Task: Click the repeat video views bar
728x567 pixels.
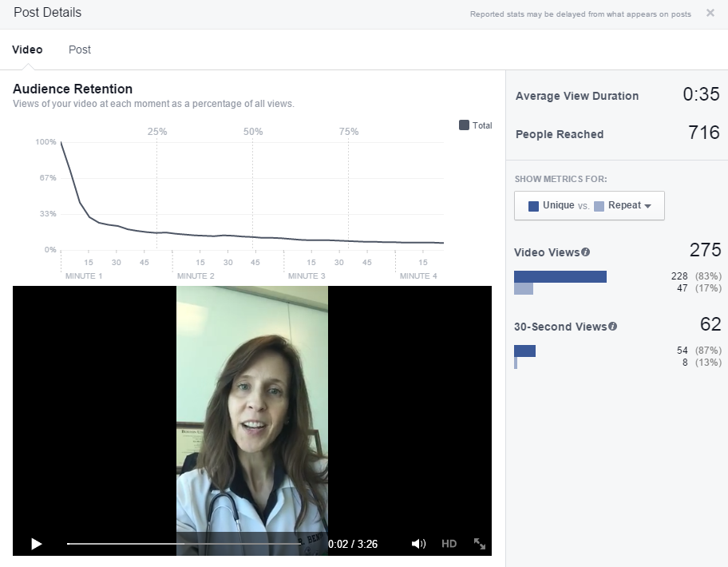Action: click(x=524, y=289)
